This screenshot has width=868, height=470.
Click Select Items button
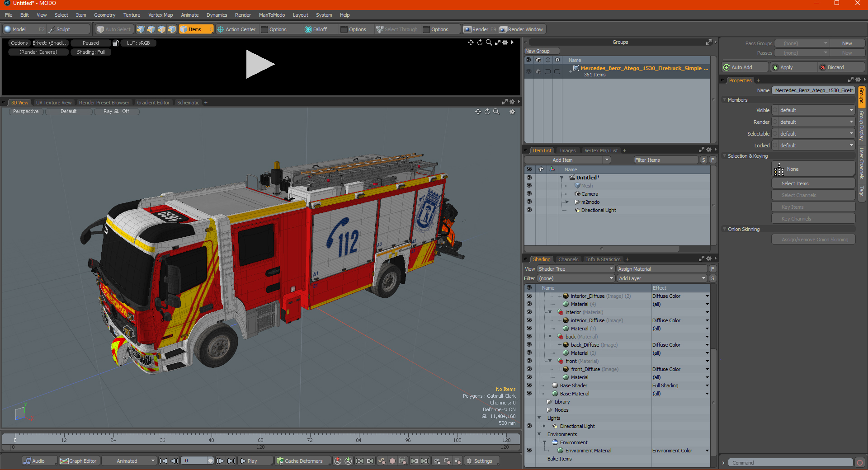pyautogui.click(x=813, y=183)
